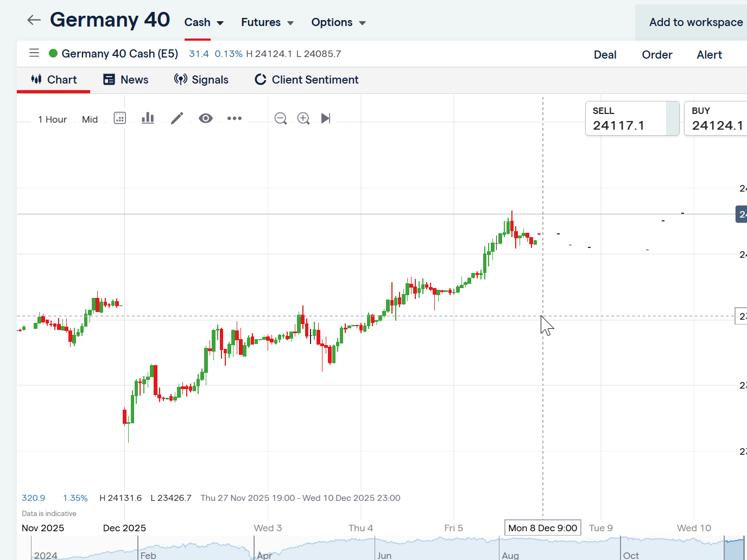
Task: Open the three-dot more options menu
Action: (235, 118)
